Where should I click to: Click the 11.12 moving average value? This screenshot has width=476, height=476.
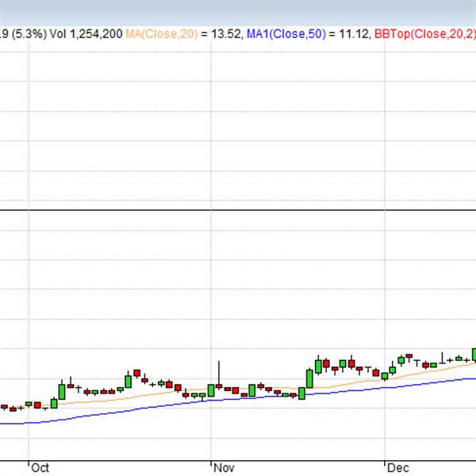pos(354,33)
